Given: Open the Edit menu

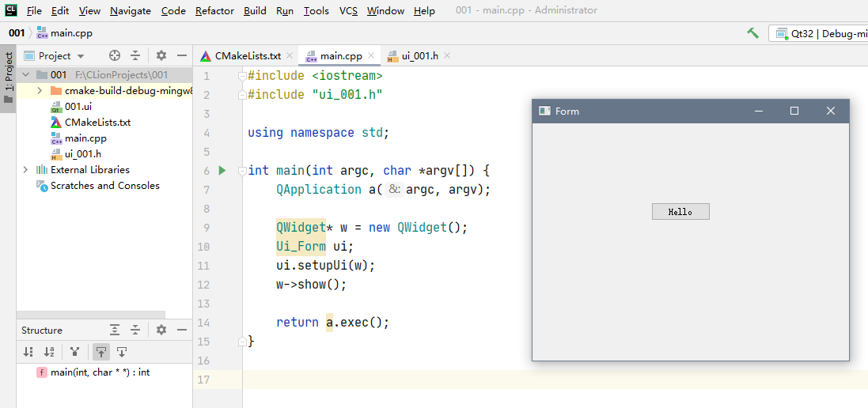Looking at the screenshot, I should click(x=60, y=11).
